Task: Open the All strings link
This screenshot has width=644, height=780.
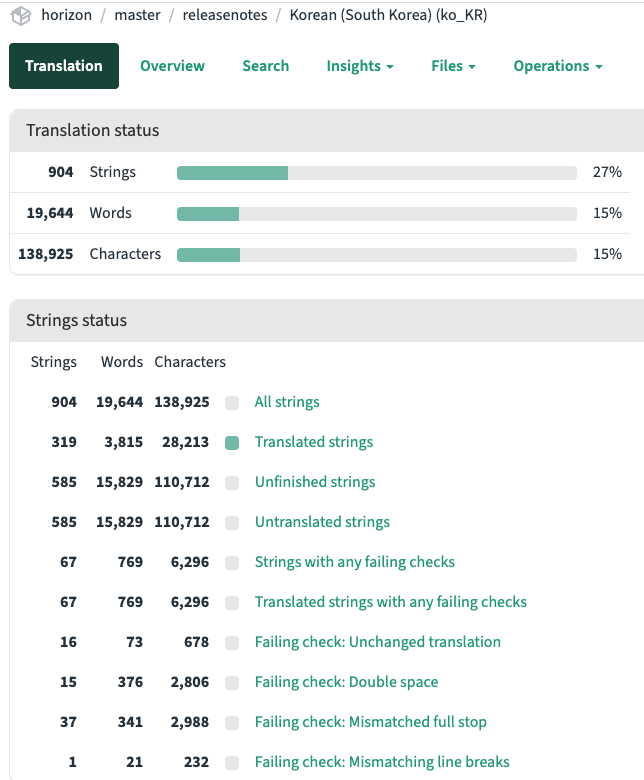Action: [287, 402]
